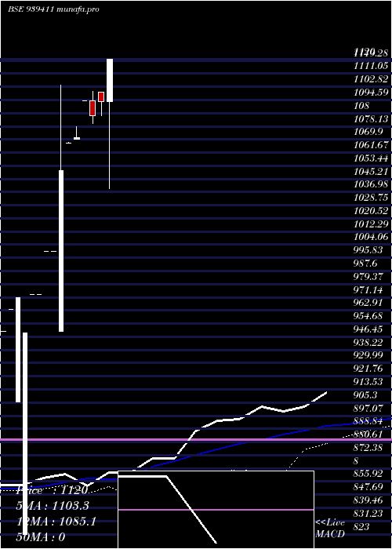Click the 847.69 axis label
392x549 pixels.
coord(368,487)
